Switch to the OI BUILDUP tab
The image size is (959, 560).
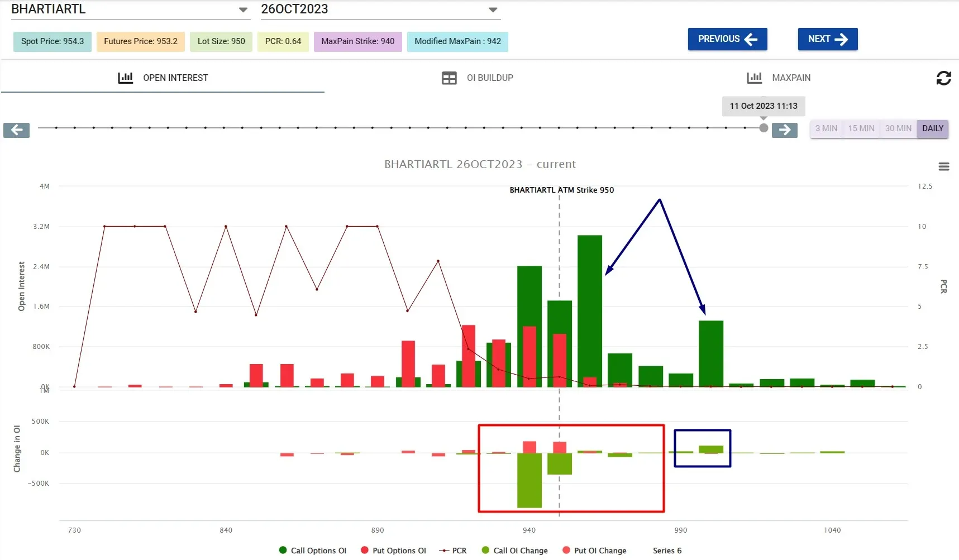[x=477, y=78]
